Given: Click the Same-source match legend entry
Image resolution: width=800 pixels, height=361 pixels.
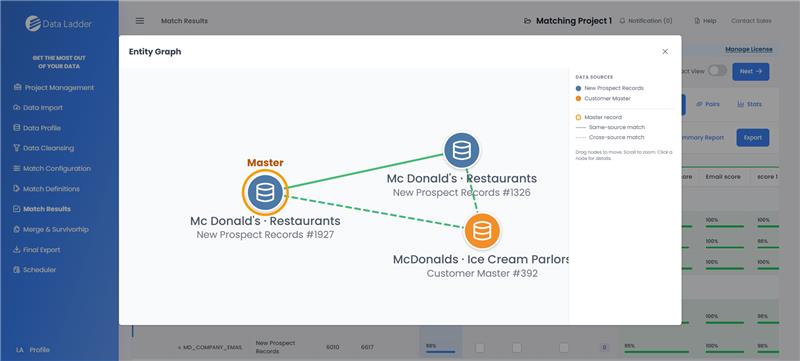Looking at the screenshot, I should 610,127.
